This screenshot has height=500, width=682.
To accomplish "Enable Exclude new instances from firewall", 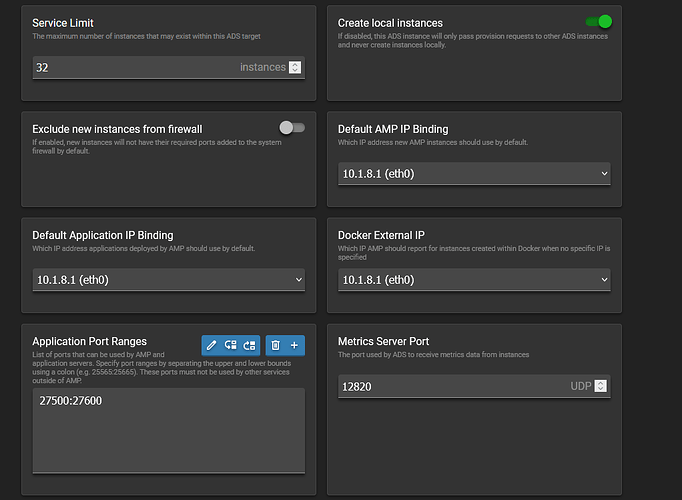I will (291, 127).
